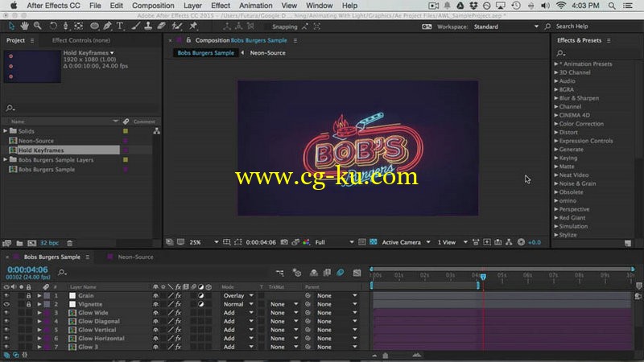Screen dimensions: 644x362
Task: Select the Pen tool
Action: 107,27
